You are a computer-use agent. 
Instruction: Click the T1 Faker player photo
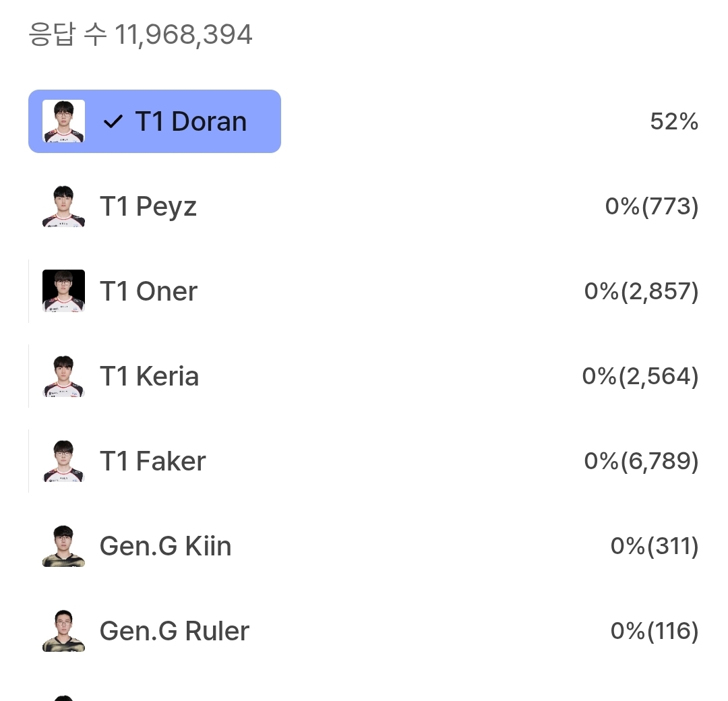click(63, 461)
